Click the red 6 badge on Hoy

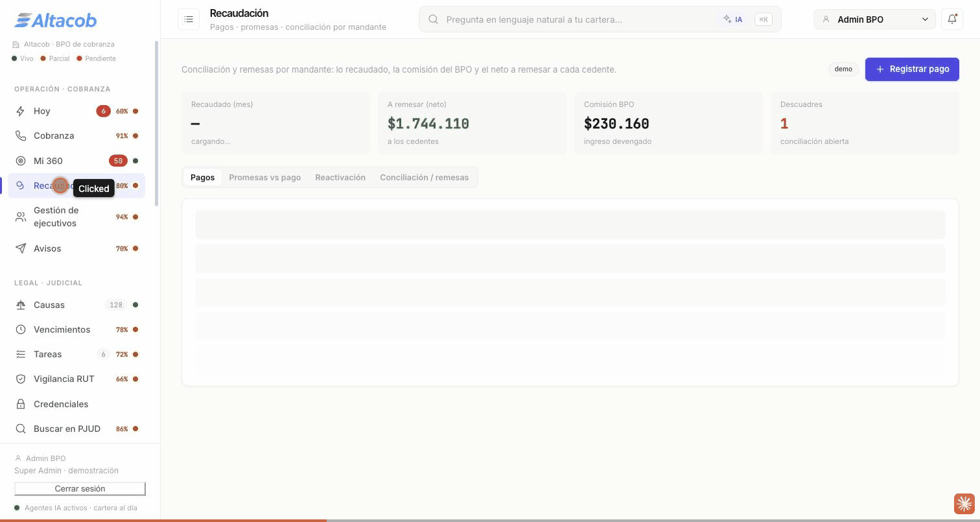103,111
